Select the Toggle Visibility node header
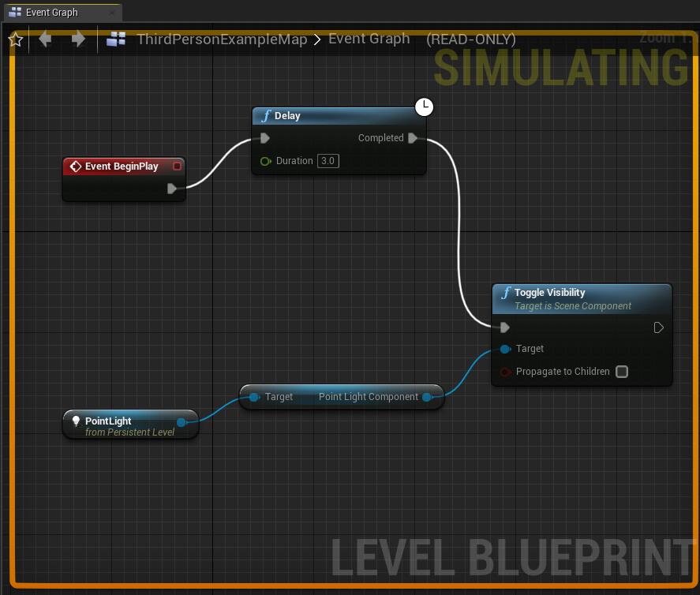The image size is (700, 595). (x=582, y=298)
